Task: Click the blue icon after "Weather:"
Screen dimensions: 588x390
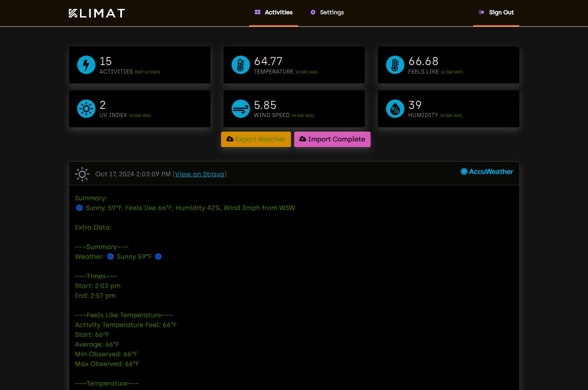Action: click(x=110, y=256)
